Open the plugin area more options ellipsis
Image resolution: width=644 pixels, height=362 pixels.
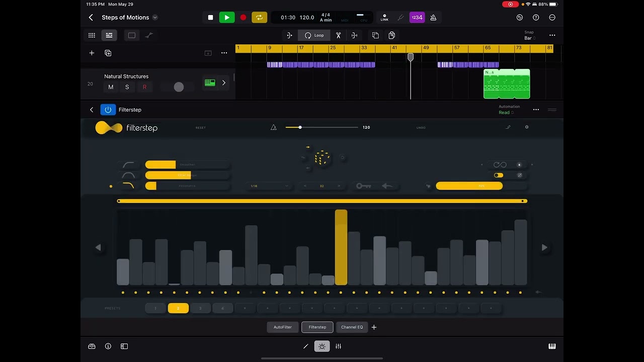tap(536, 110)
